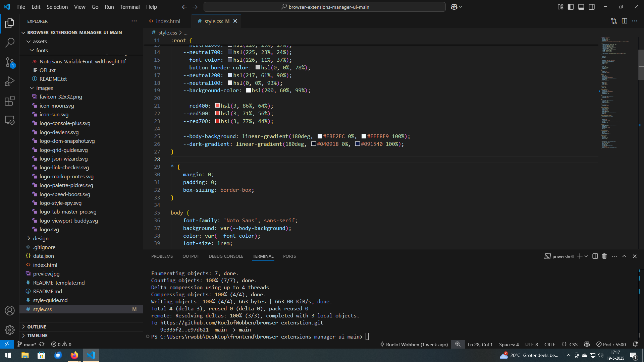The width and height of the screenshot is (644, 362).
Task: Toggle the primary side bar visibility
Action: [x=571, y=7]
